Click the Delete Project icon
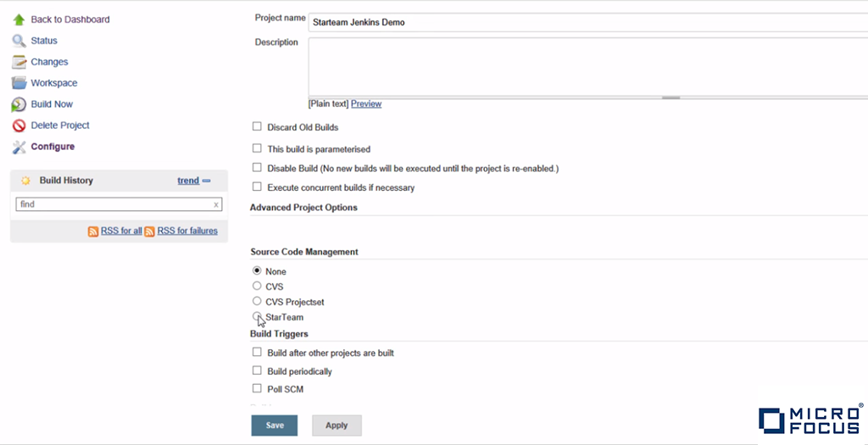868x445 pixels. coord(19,125)
